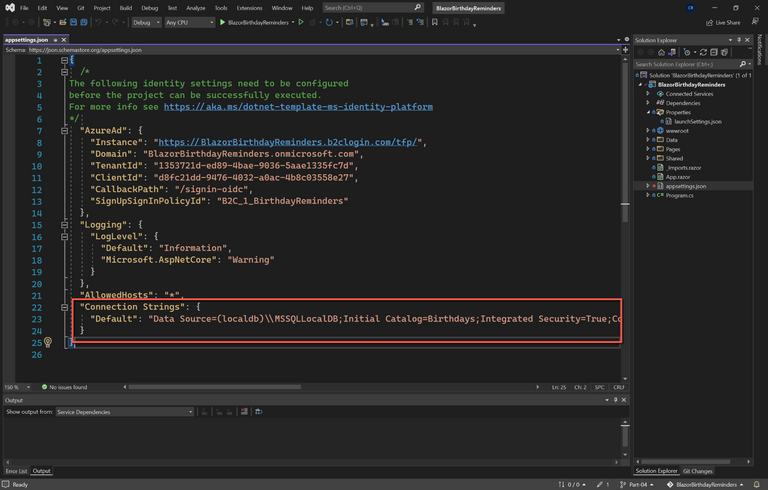Switch to the Error List tab
This screenshot has width=768, height=490.
tap(17, 471)
